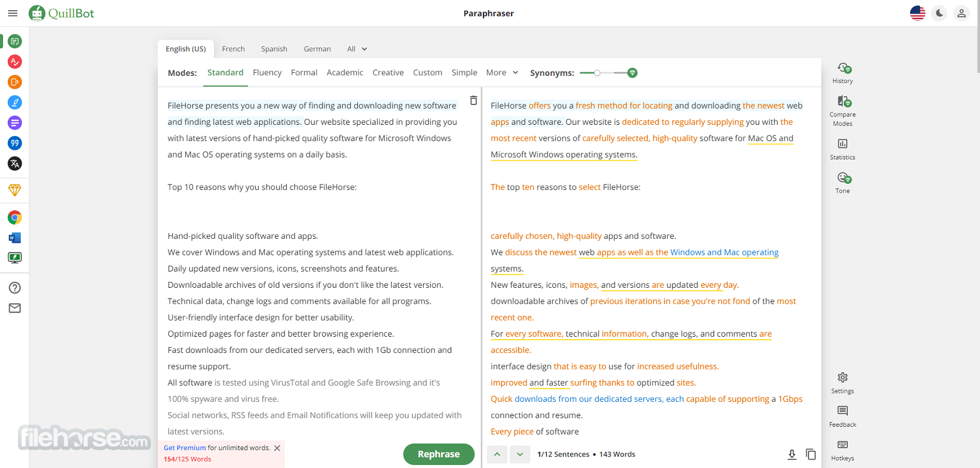Open the Grammar Checker sidebar icon
The height and width of the screenshot is (468, 980).
15,61
